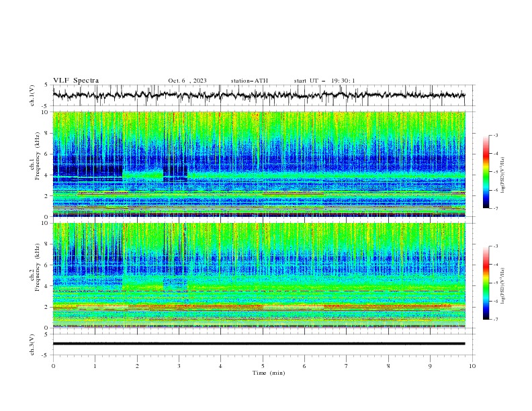Click the date 'Oct. 6, 2023'
532x411 pixels.
point(187,81)
